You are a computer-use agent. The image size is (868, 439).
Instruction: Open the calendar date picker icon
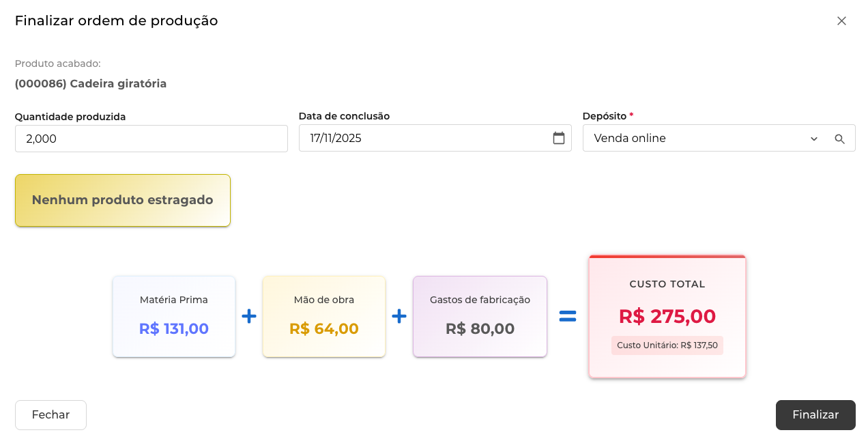558,138
